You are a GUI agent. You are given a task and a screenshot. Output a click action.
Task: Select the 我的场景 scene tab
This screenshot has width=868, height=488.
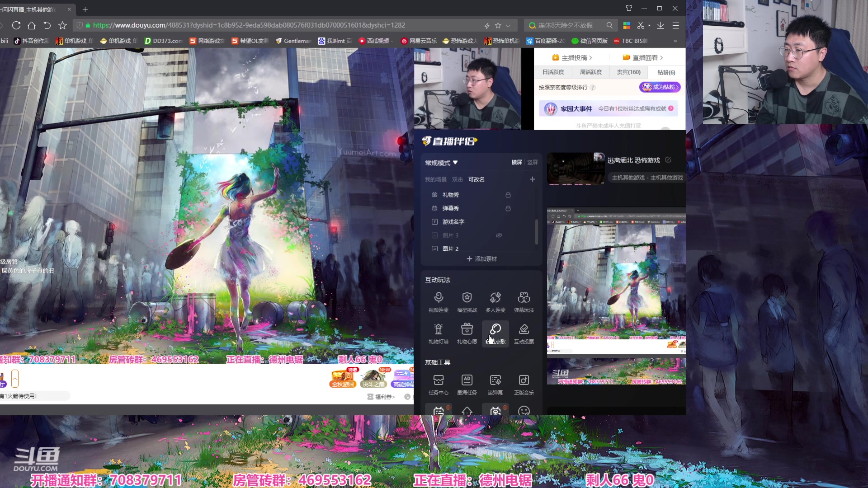[x=435, y=179]
